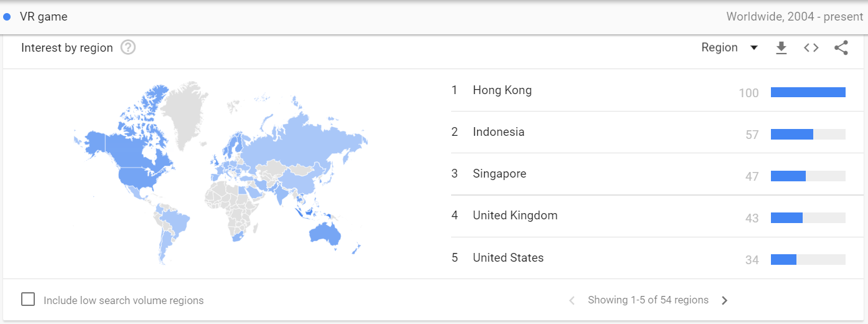Click Australia on the world map
This screenshot has height=324, width=868.
[x=323, y=234]
